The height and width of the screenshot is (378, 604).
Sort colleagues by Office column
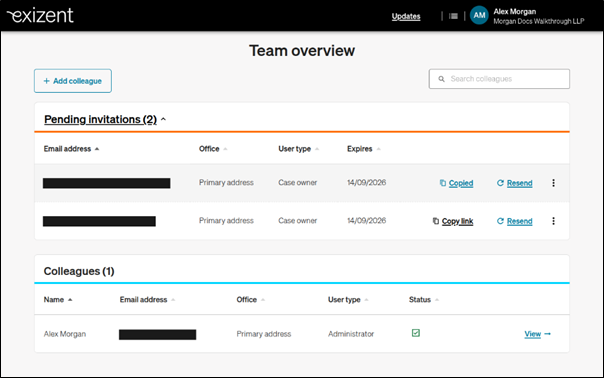click(x=250, y=300)
